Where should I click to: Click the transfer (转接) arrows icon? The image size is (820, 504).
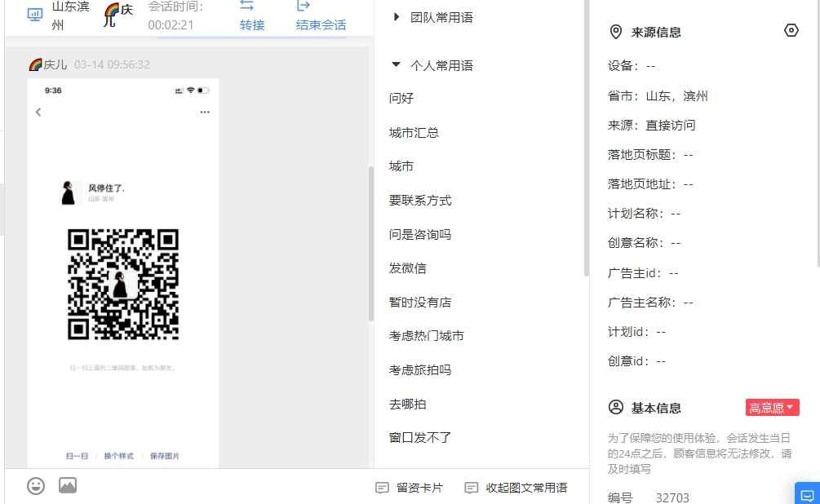(247, 6)
